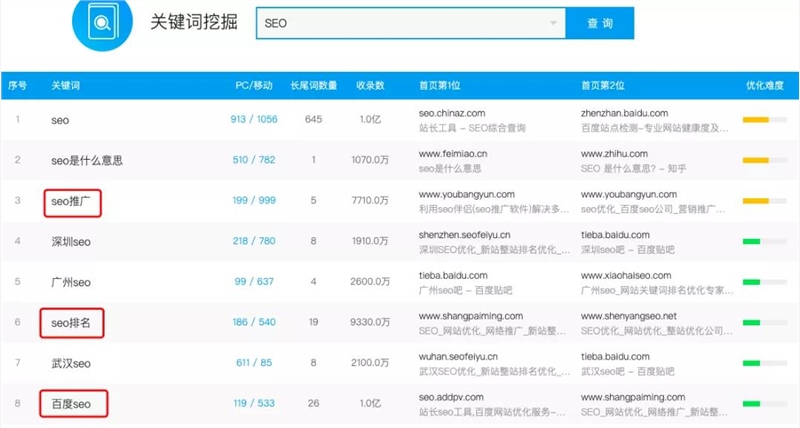This screenshot has width=800, height=428.
Task: Open wuhan.seofeiyu.cn first-place result
Action: click(458, 357)
